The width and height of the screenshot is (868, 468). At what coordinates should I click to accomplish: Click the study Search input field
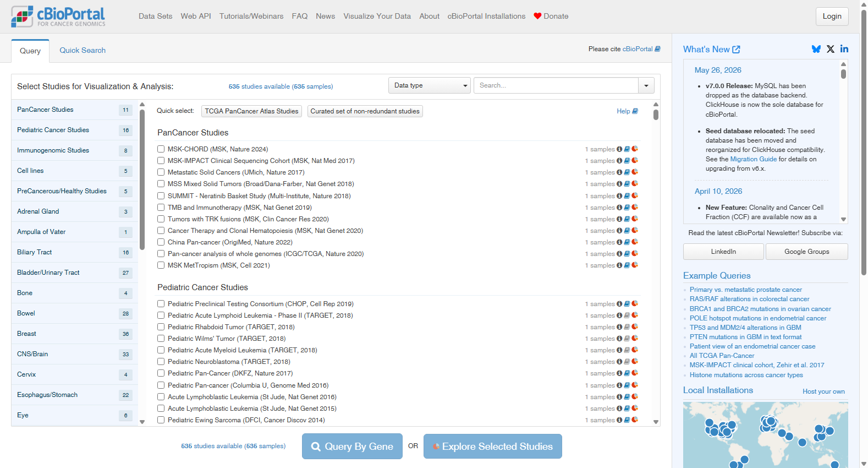(556, 85)
